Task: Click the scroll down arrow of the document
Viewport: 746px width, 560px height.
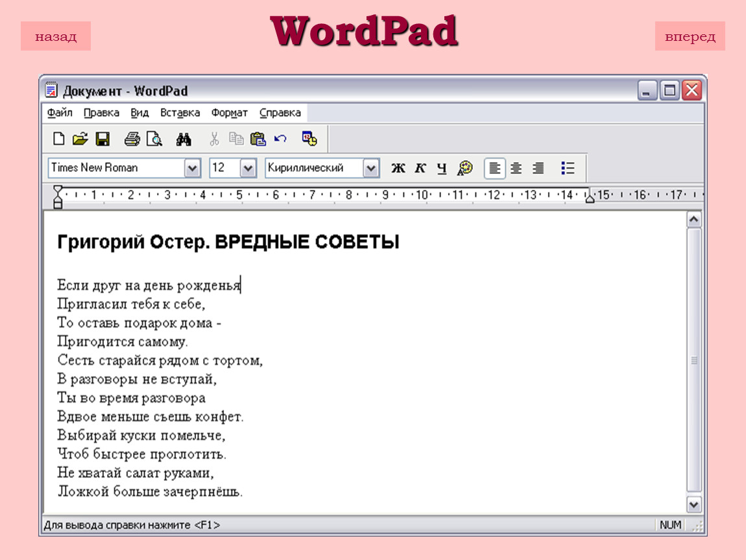Action: point(693,504)
